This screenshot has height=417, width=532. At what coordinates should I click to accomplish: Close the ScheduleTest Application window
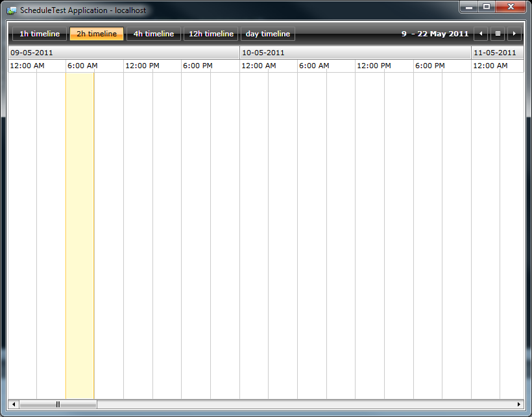(511, 6)
